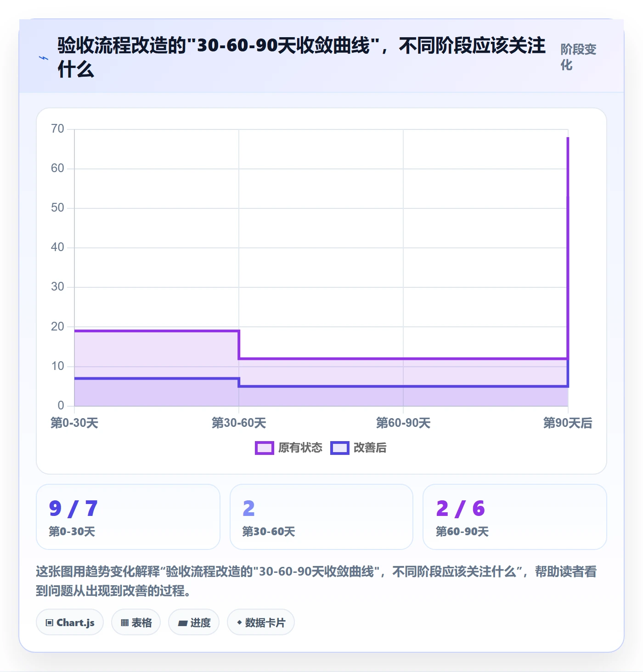Click the y-axis value 50

click(58, 208)
